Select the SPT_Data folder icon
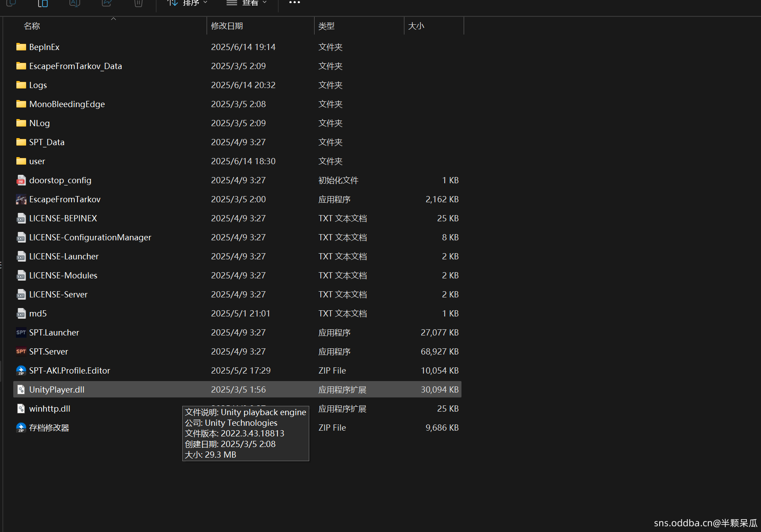761x532 pixels. click(x=21, y=142)
